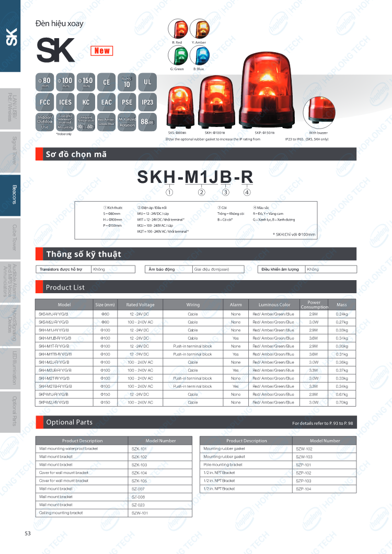Screen dimensions: 392x554
Task: Open the LAN/USB/PoE/Wireless side tab
Action: pos(10,108)
